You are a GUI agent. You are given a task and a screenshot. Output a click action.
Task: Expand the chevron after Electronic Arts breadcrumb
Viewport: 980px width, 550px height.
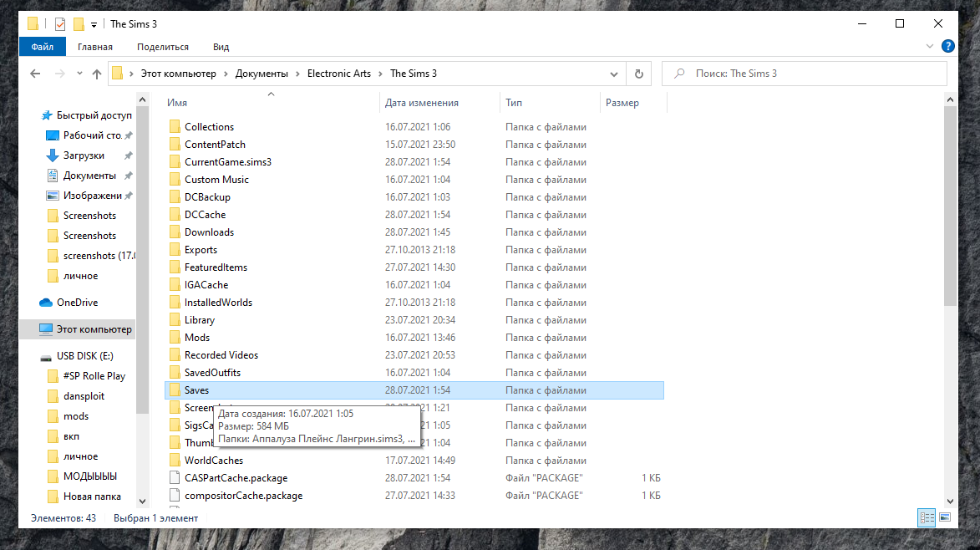coord(380,74)
